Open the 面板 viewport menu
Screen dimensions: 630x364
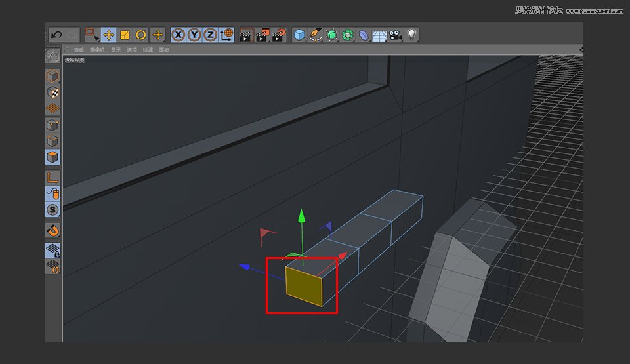tap(164, 50)
